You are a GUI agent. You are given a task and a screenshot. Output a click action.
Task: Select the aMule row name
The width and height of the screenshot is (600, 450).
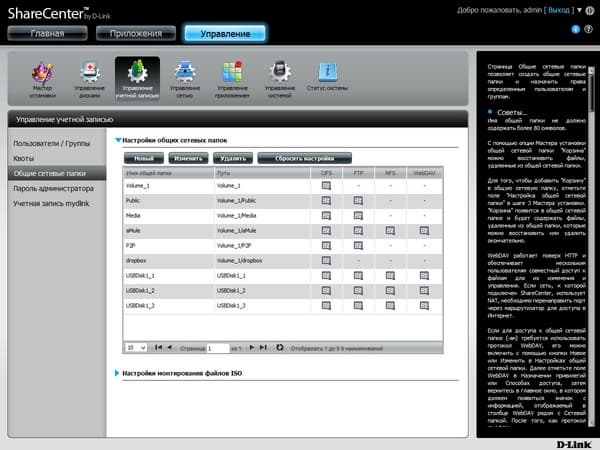tap(133, 230)
